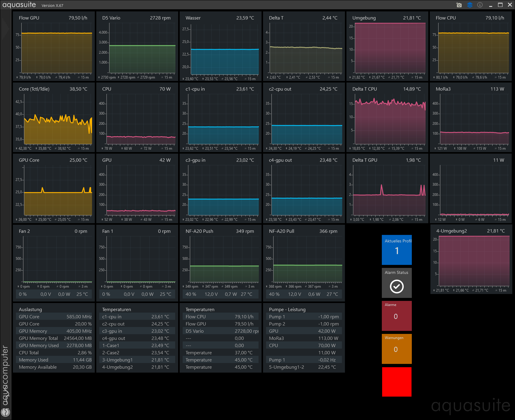Select the GPU Core temperature chart
515x420 pixels.
pyautogui.click(x=54, y=188)
